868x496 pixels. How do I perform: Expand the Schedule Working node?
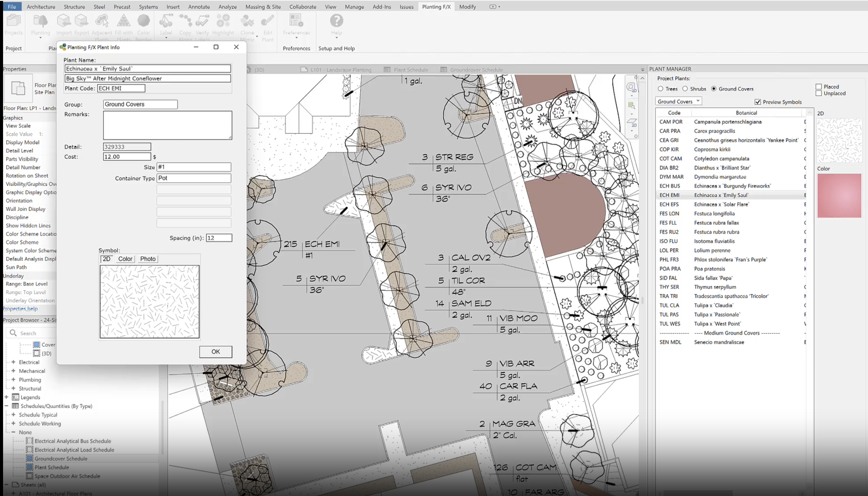tap(13, 423)
